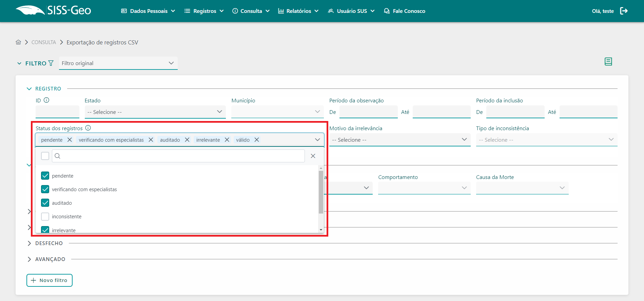
Task: Click info icon beside Status dos registros
Action: coord(88,128)
